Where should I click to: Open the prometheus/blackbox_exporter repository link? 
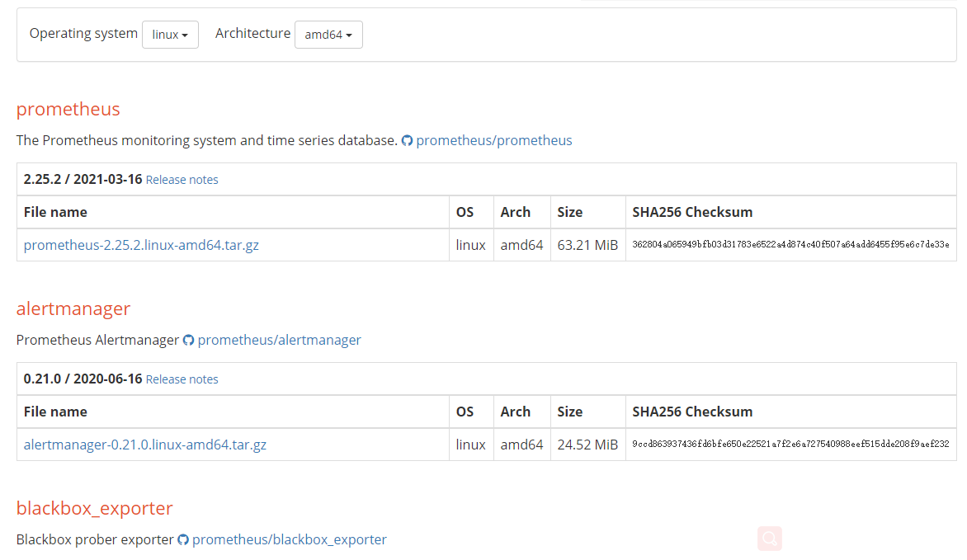(x=290, y=539)
